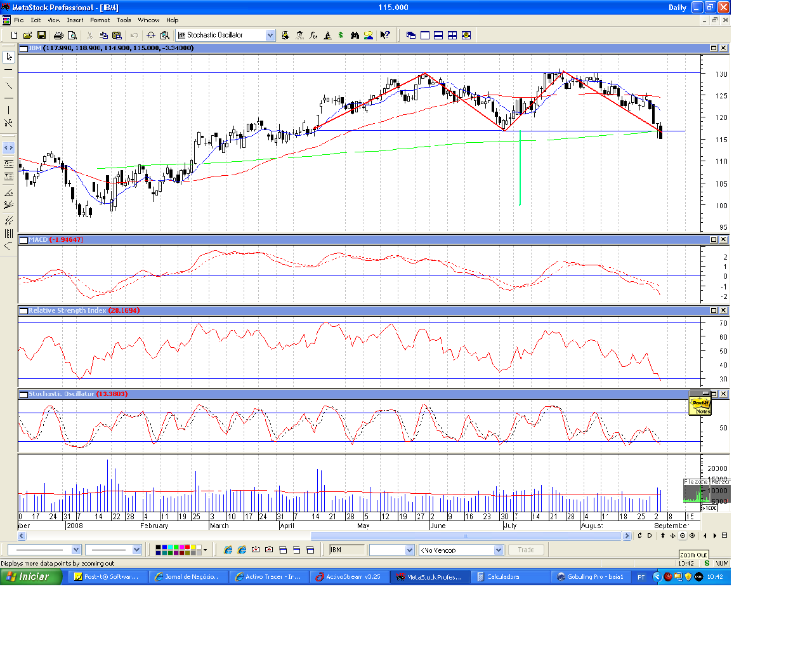Open the Help menu
The height and width of the screenshot is (650, 812).
(x=173, y=20)
